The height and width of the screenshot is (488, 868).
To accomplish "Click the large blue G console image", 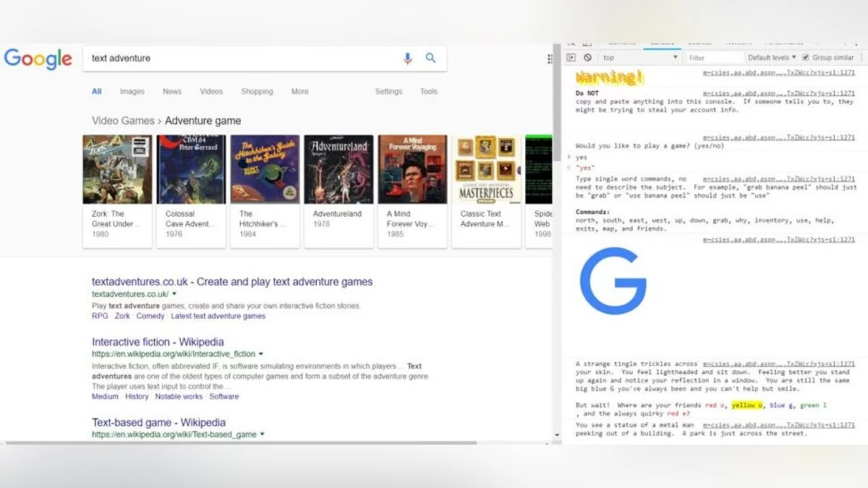I will click(x=613, y=281).
